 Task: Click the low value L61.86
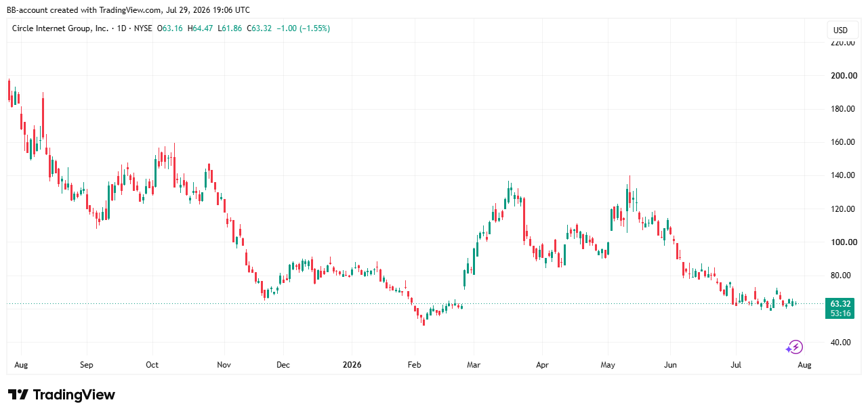tap(229, 28)
